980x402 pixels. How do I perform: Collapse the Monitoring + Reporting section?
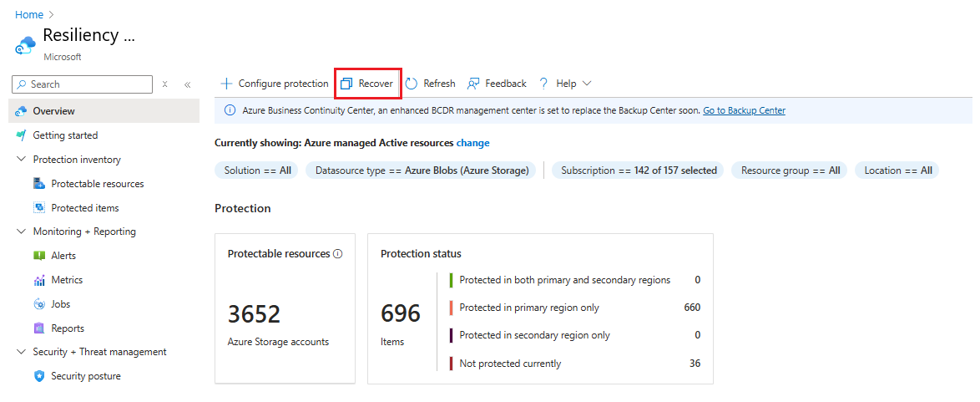pyautogui.click(x=21, y=232)
